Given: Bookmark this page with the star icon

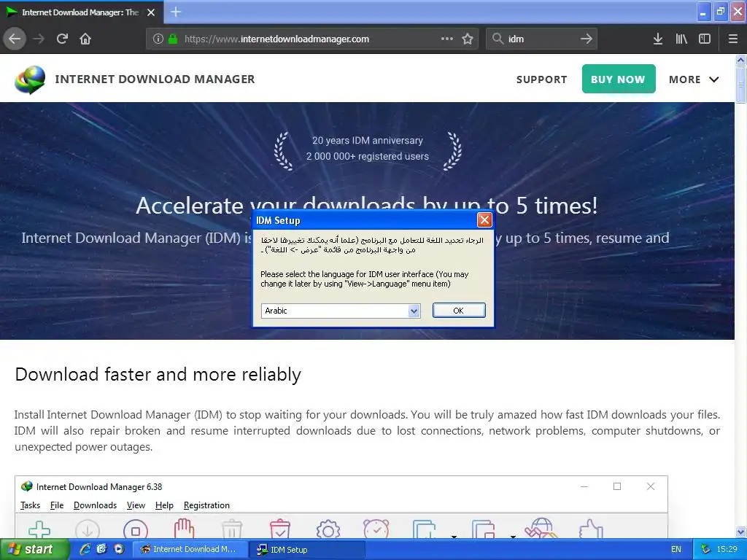Looking at the screenshot, I should tap(468, 39).
